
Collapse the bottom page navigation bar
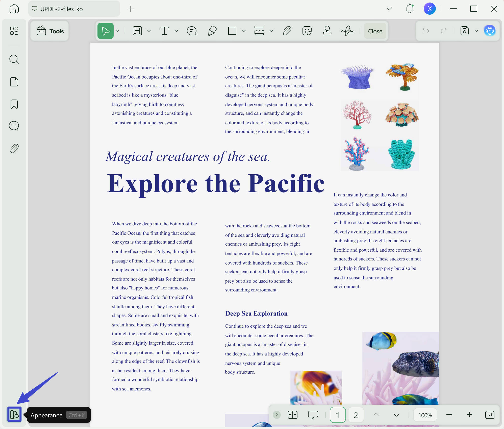(x=277, y=415)
